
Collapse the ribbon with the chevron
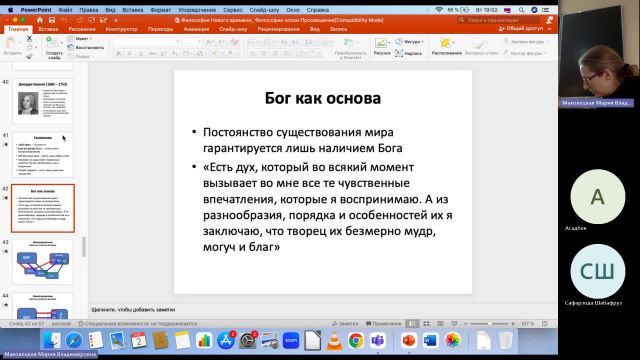[549, 29]
